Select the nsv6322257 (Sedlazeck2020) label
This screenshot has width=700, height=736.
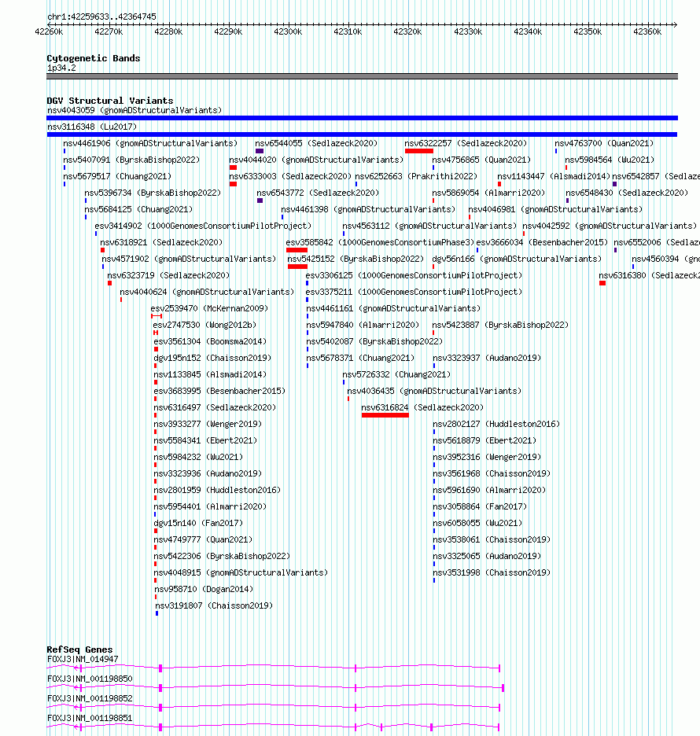pyautogui.click(x=466, y=143)
